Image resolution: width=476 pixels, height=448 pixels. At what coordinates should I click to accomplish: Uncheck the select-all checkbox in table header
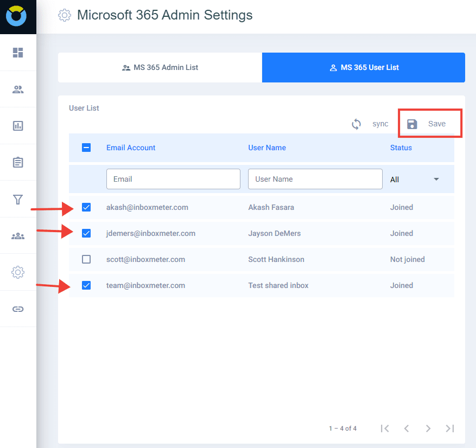pos(86,147)
